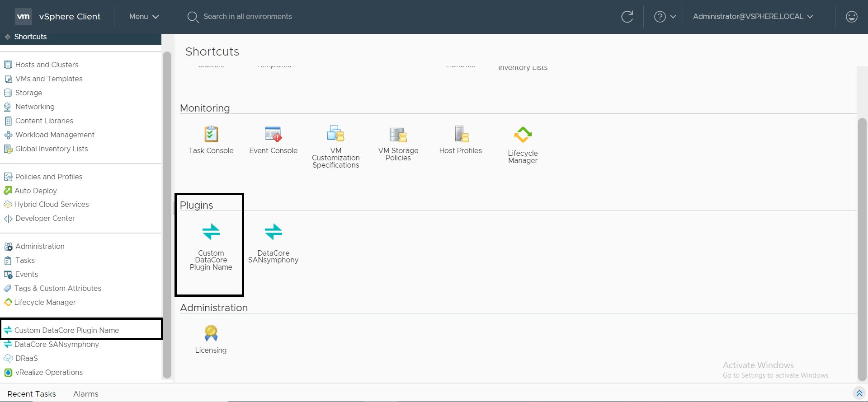Click the refresh icon in top bar
Screen dimensions: 868x402
tap(627, 17)
